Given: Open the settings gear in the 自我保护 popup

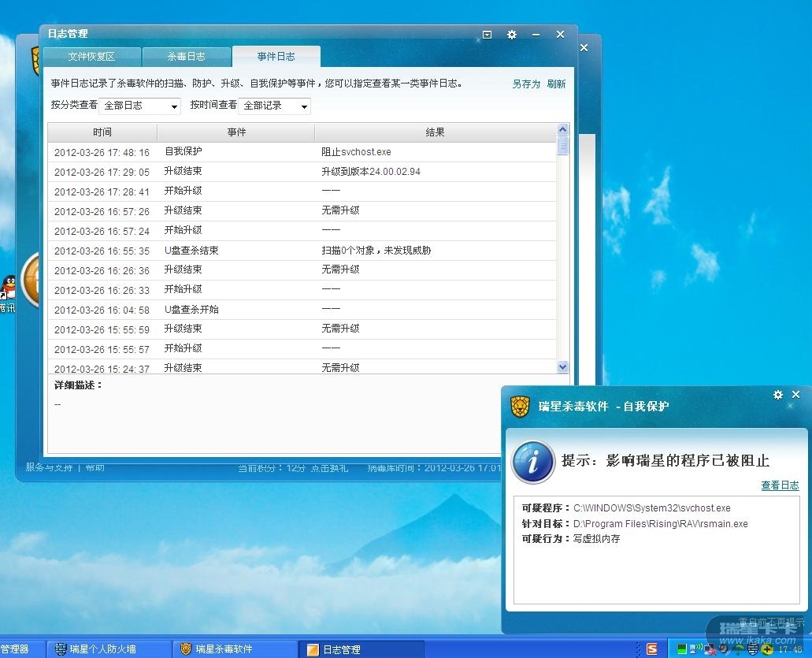Looking at the screenshot, I should click(x=778, y=395).
